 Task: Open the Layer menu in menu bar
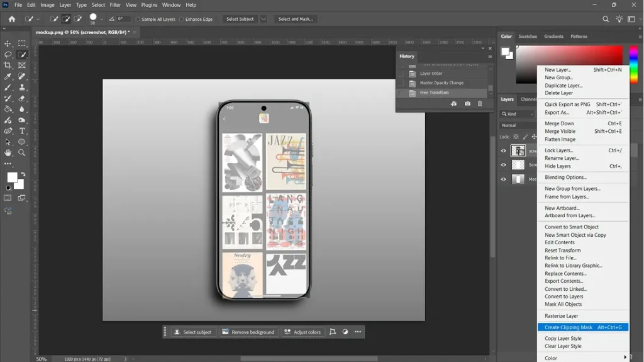point(65,5)
